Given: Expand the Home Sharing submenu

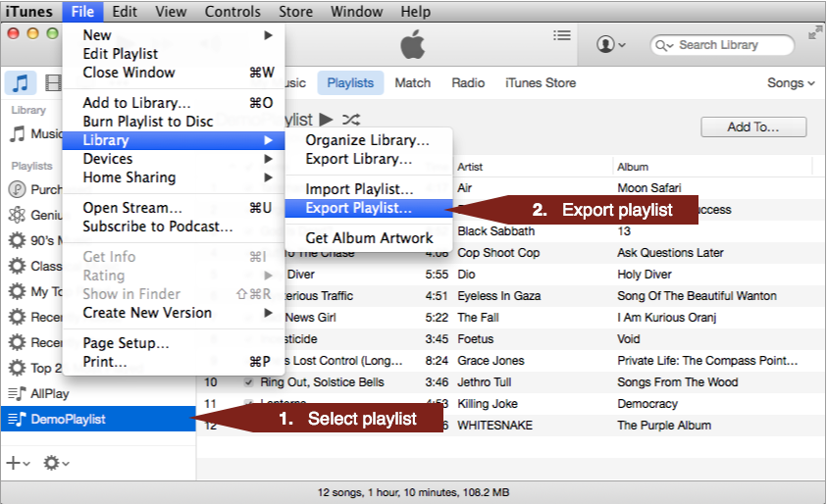Looking at the screenshot, I should [x=174, y=177].
